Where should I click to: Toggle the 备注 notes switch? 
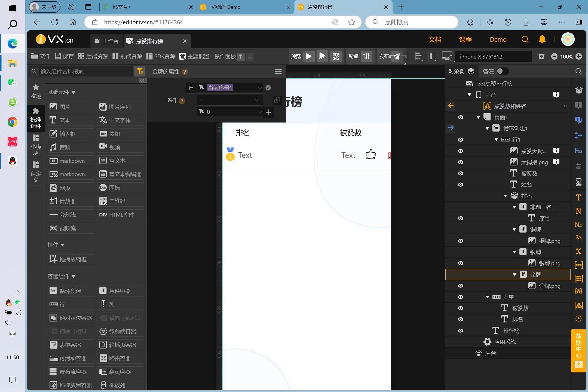click(502, 71)
